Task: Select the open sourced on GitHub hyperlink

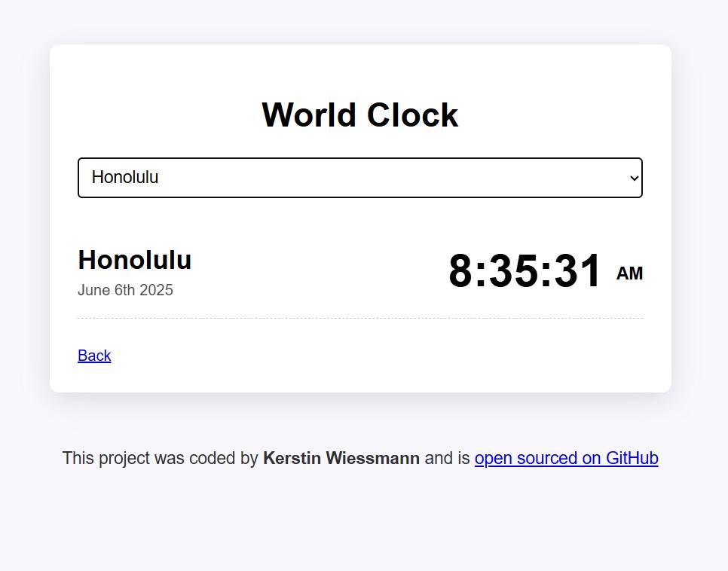Action: (566, 458)
